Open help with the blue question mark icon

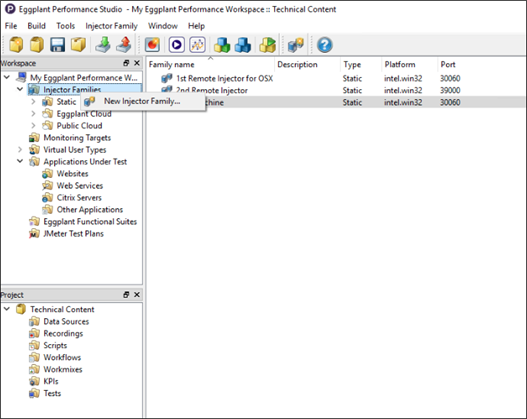pyautogui.click(x=325, y=44)
